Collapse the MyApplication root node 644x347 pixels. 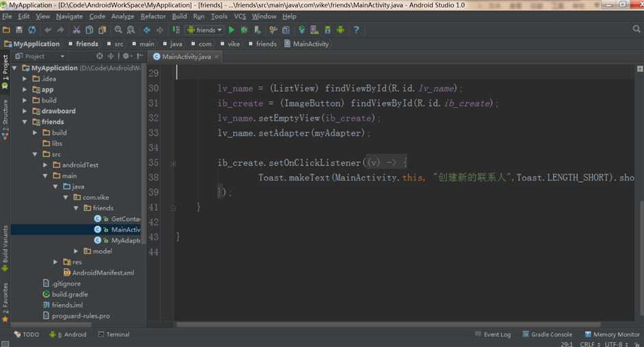coord(15,68)
